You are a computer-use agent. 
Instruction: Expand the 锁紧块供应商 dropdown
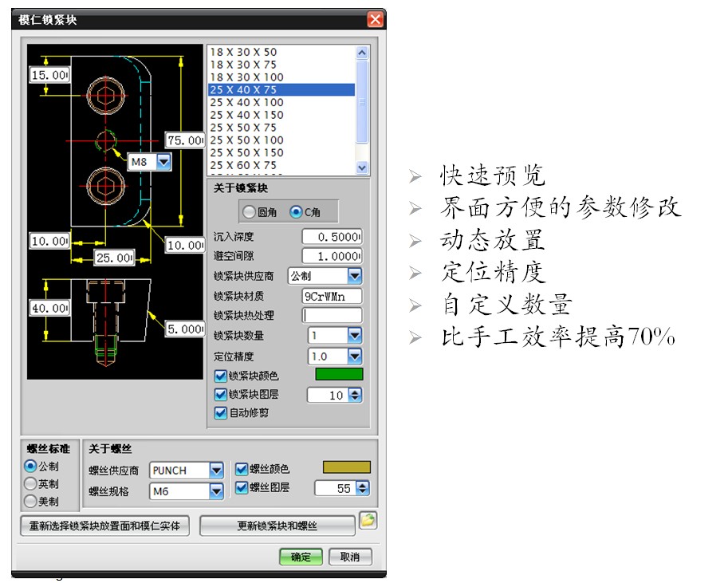click(354, 276)
